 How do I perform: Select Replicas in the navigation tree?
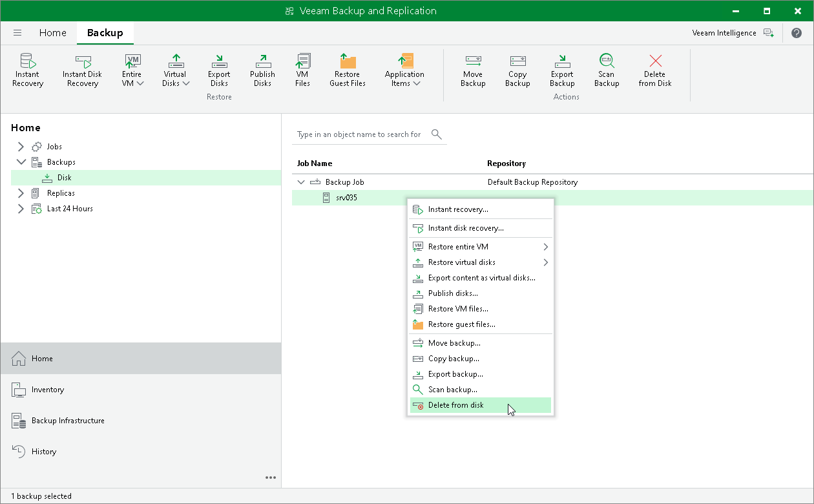pos(61,193)
